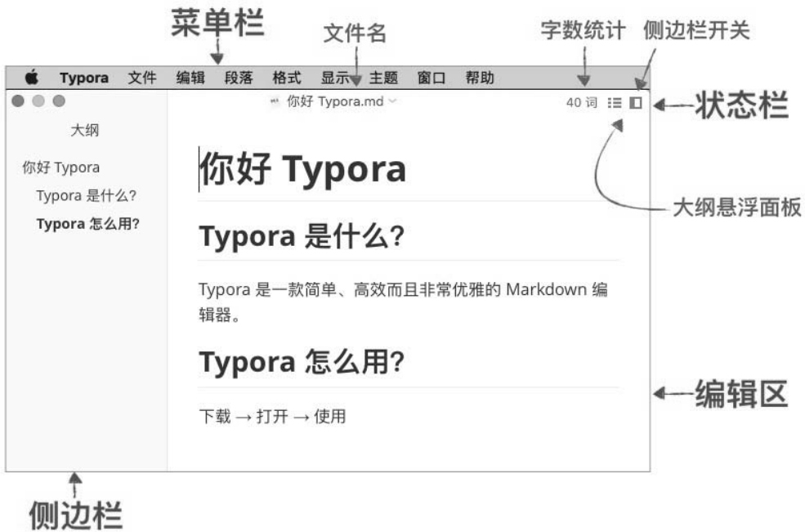Viewport: 805px width, 532px height.
Task: Place cursor in Typora 是什么? heading
Action: (x=302, y=237)
